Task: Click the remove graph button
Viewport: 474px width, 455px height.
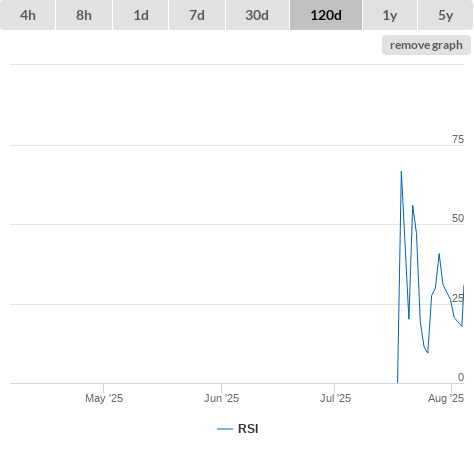Action: pyautogui.click(x=426, y=45)
